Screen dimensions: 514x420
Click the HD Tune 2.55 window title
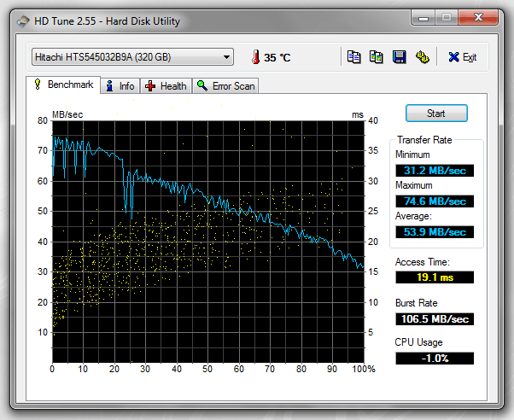pos(108,21)
